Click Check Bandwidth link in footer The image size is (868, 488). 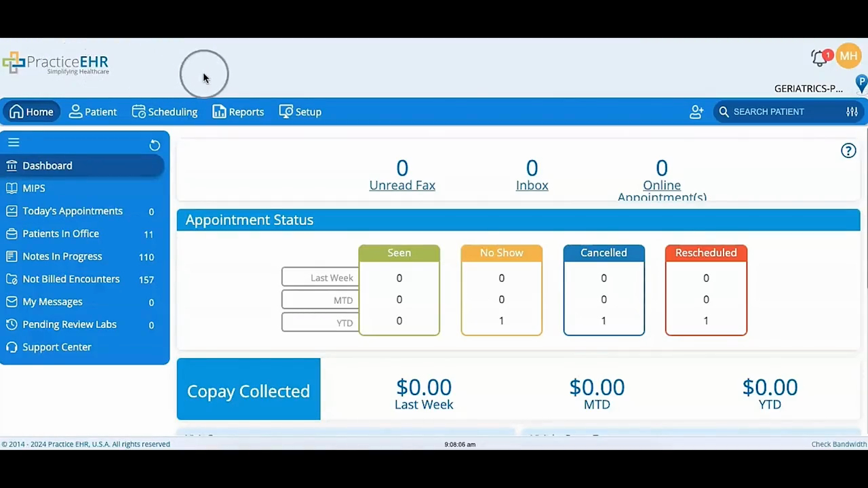tap(839, 445)
